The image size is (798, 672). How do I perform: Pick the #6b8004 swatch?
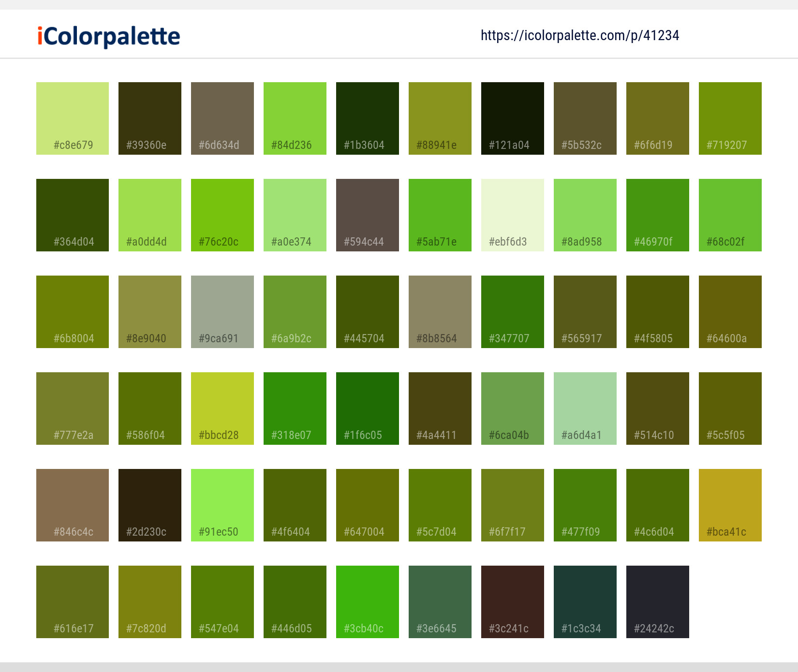(73, 312)
